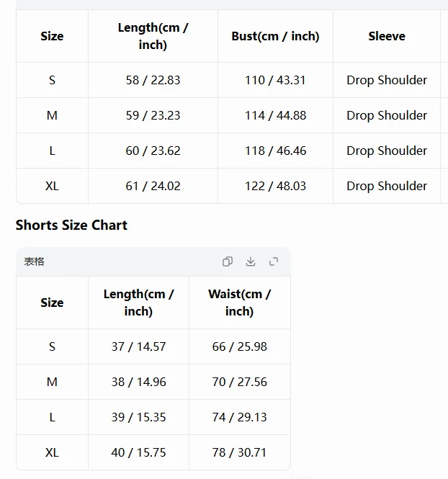This screenshot has width=448, height=479.
Task: Download the shorts size table
Action: click(x=251, y=261)
